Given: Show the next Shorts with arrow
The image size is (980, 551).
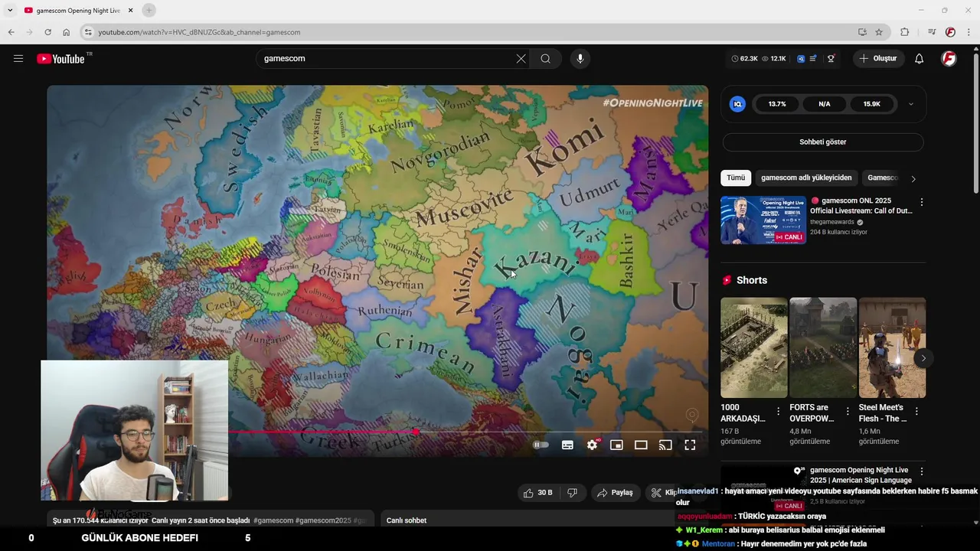Looking at the screenshot, I should [x=923, y=358].
